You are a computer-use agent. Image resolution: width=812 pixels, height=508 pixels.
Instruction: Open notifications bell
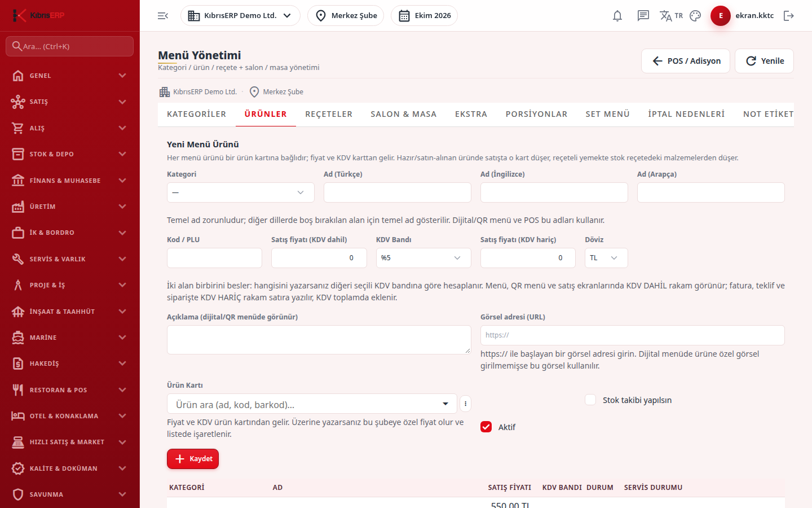(x=617, y=16)
